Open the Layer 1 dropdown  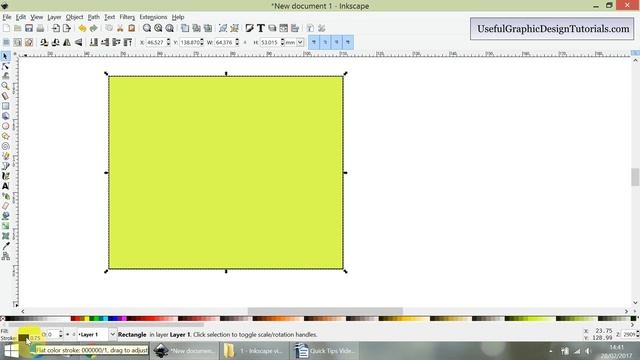(x=112, y=334)
